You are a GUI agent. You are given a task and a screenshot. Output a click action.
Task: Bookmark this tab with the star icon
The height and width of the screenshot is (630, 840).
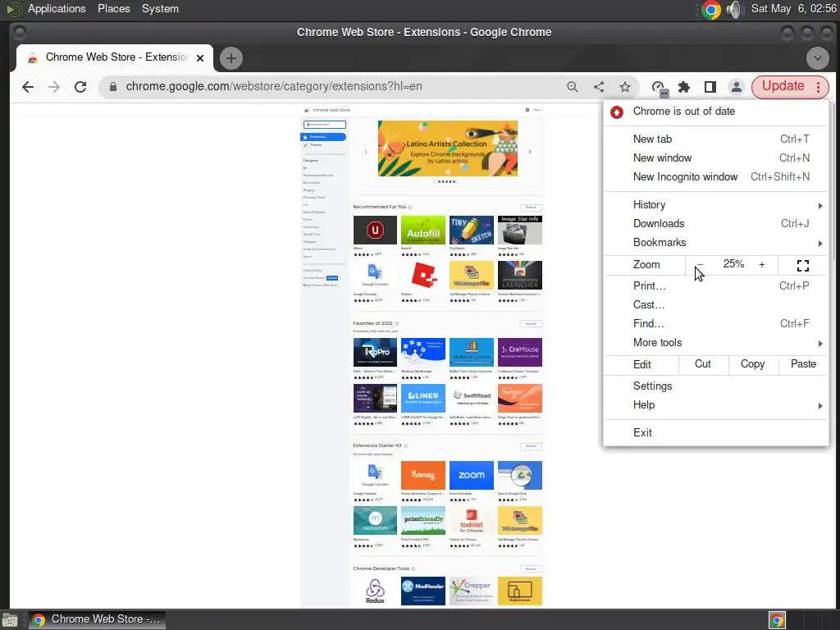click(x=624, y=87)
